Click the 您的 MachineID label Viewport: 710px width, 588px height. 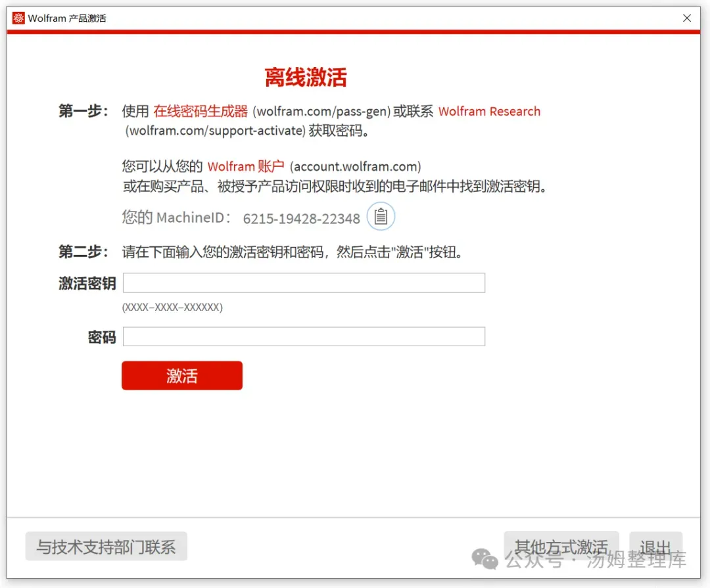coord(177,217)
